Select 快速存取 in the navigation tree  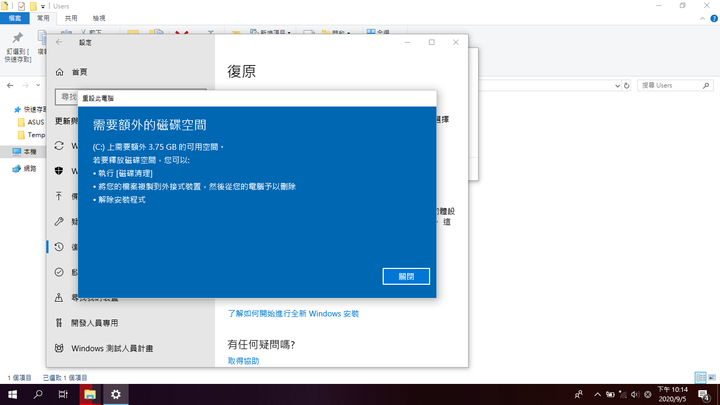pos(30,109)
